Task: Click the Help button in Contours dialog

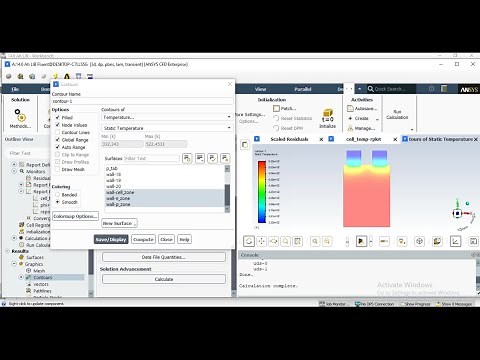Action: [x=184, y=239]
